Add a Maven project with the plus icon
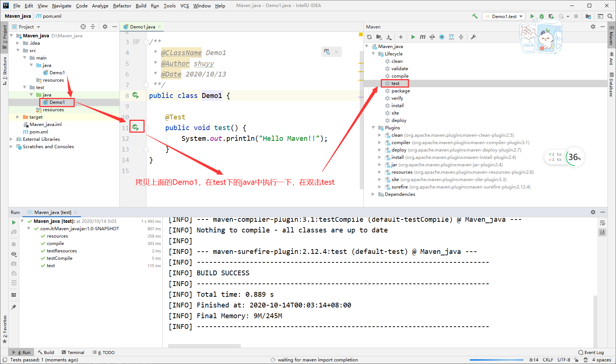 point(401,37)
